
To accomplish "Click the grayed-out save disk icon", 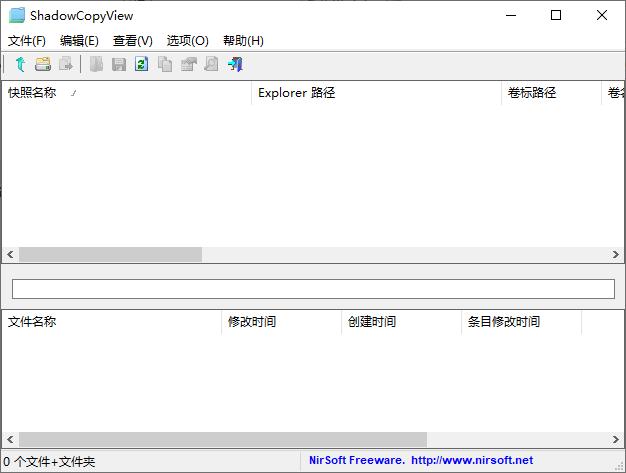I will coord(119,64).
